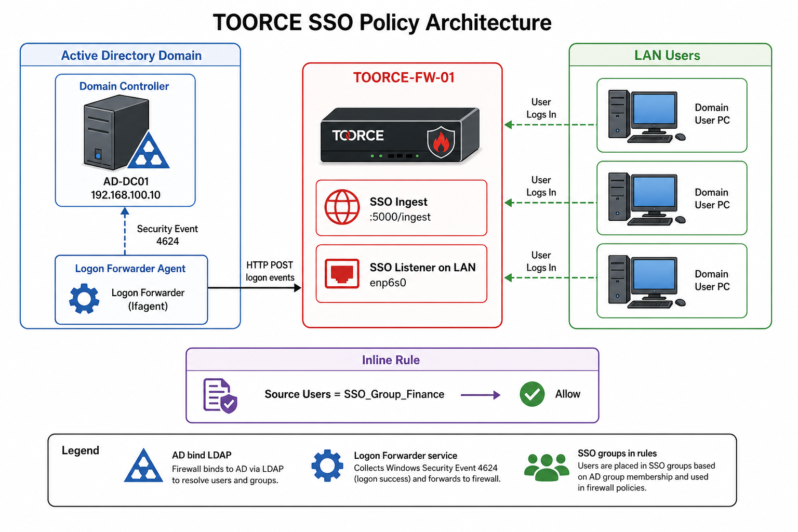Click the Legend title
This screenshot has width=798, height=532.
(x=81, y=450)
